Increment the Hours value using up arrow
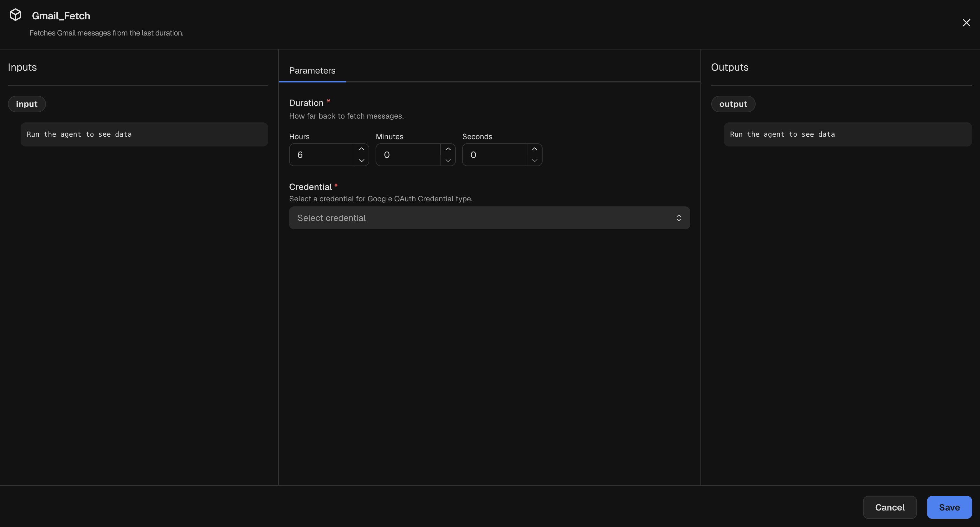 tap(361, 148)
